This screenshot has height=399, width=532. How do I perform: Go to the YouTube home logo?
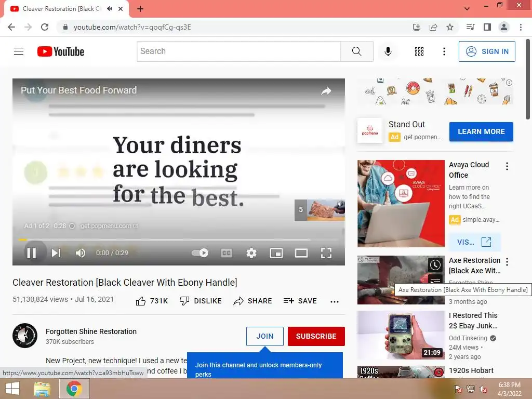pos(61,51)
